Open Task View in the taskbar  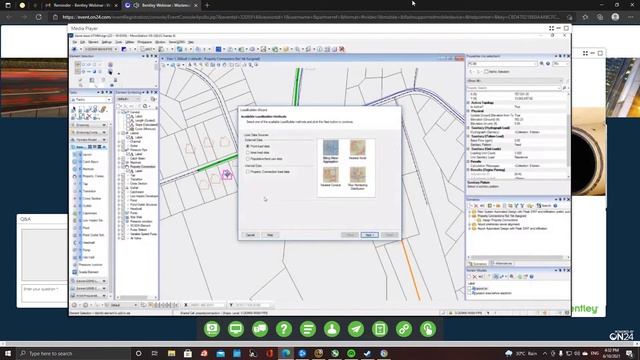pos(154,353)
